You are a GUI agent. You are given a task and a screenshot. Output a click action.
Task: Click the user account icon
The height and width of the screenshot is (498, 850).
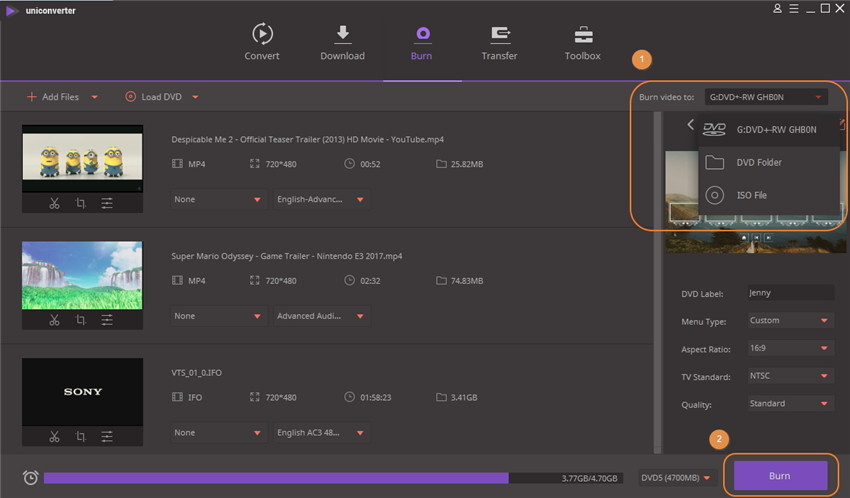click(777, 9)
